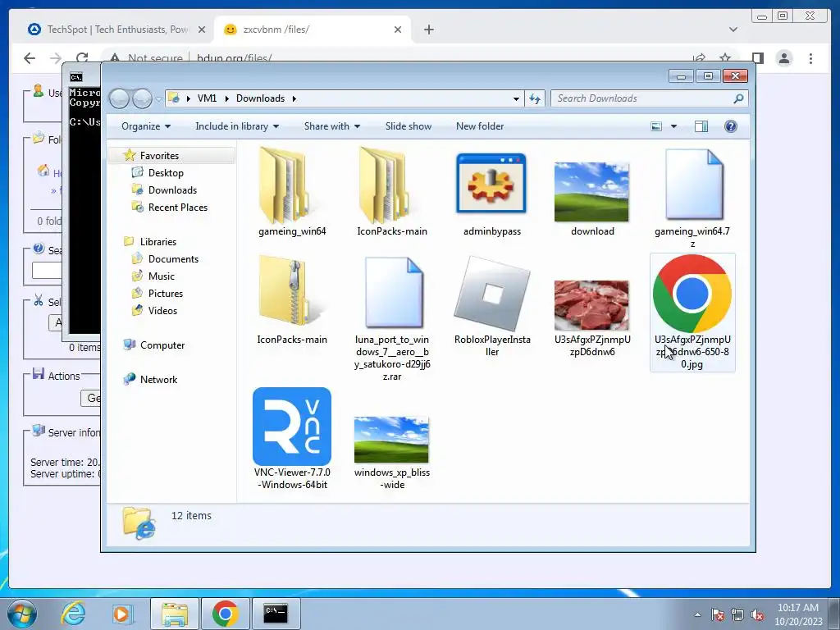The image size is (840, 630).
Task: Switch to Command Prompt taskbar button
Action: point(276,614)
